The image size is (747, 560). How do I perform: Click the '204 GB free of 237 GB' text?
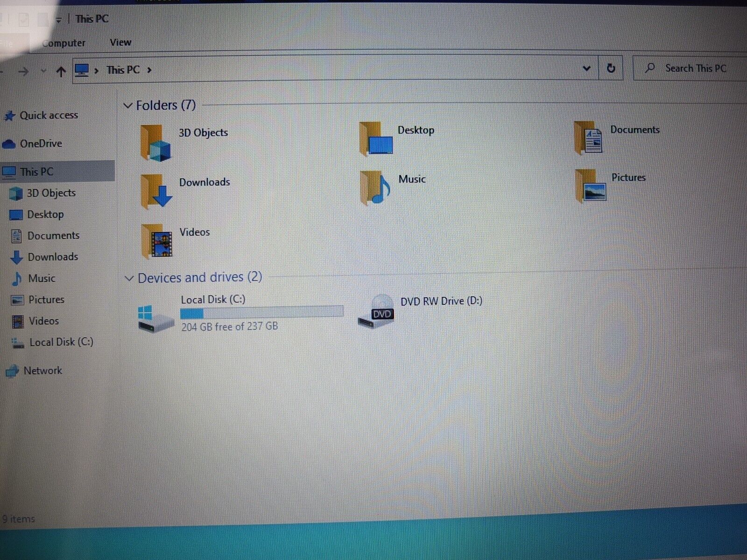point(230,327)
